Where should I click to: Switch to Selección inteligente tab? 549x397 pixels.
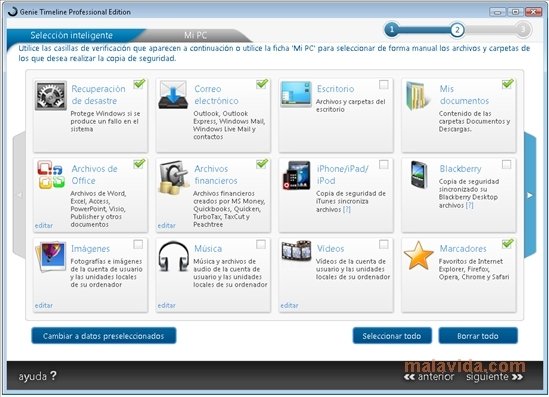[x=71, y=35]
